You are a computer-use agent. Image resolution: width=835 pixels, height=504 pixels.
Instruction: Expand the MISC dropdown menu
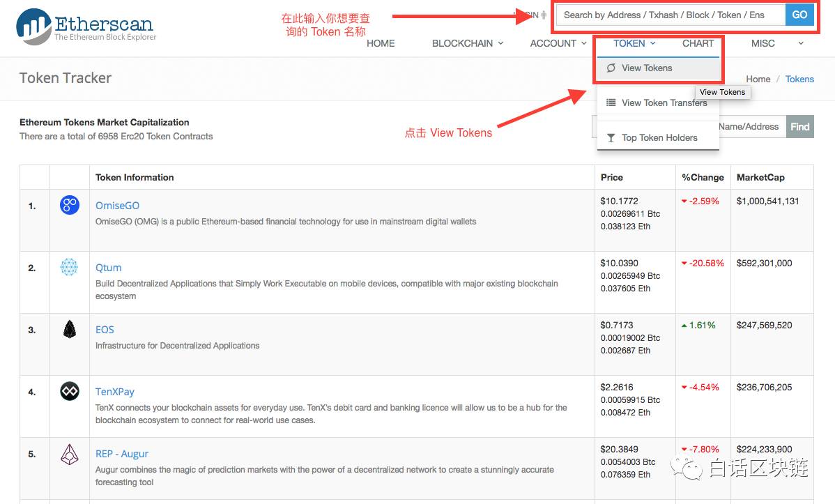tap(763, 44)
